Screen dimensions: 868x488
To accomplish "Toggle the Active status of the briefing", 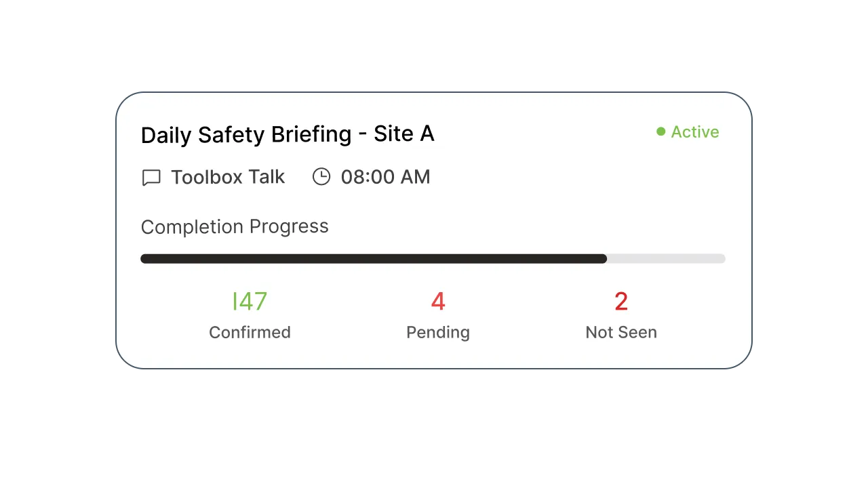I will (x=686, y=131).
